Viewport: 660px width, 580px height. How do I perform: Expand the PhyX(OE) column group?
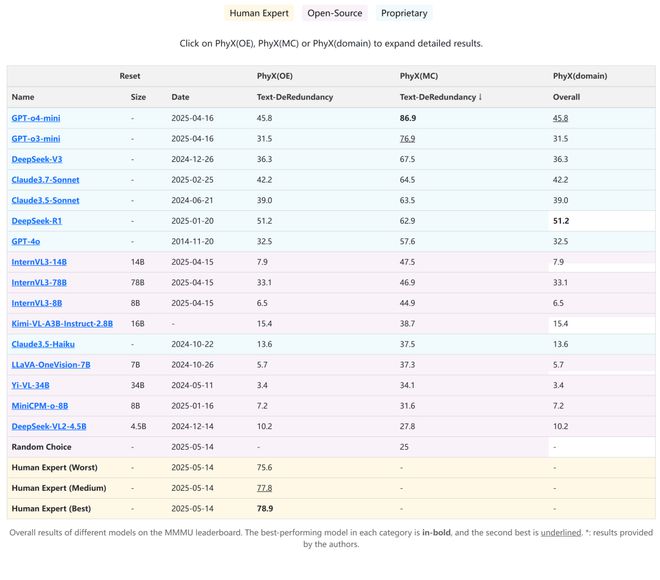(x=273, y=76)
